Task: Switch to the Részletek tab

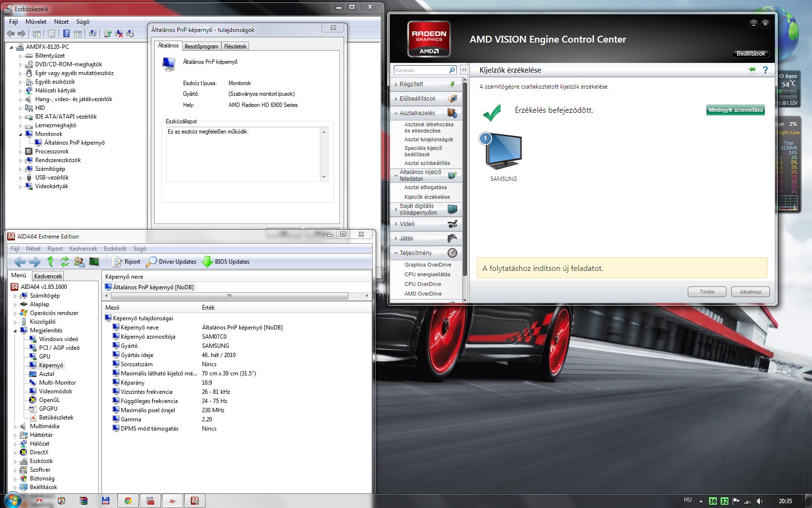Action: click(235, 46)
